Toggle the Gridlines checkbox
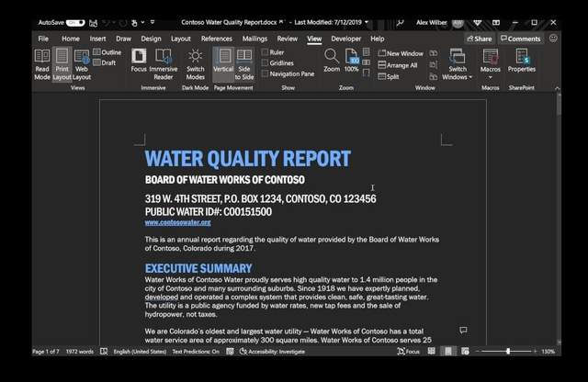 pyautogui.click(x=265, y=63)
